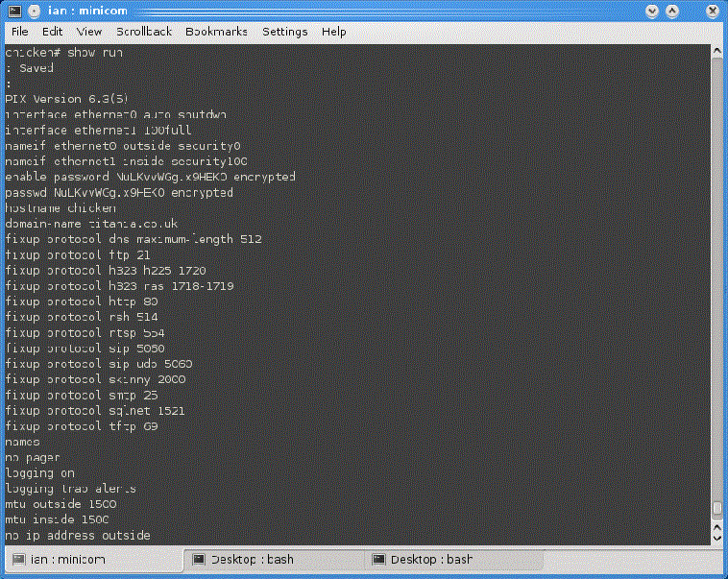This screenshot has height=579, width=728.
Task: Click the 'fixup protocol tftp 69' line
Action: pyautogui.click(x=82, y=426)
